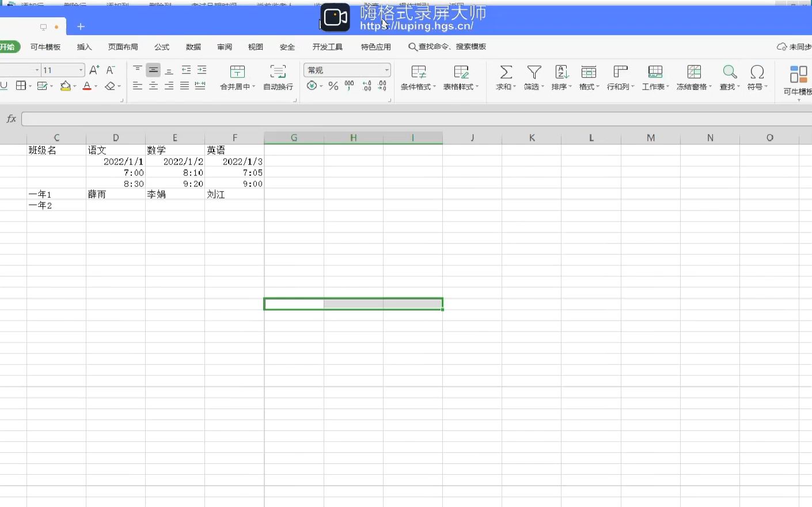This screenshot has height=507, width=812.
Task: Select cell containing 薛雨
Action: 116,195
